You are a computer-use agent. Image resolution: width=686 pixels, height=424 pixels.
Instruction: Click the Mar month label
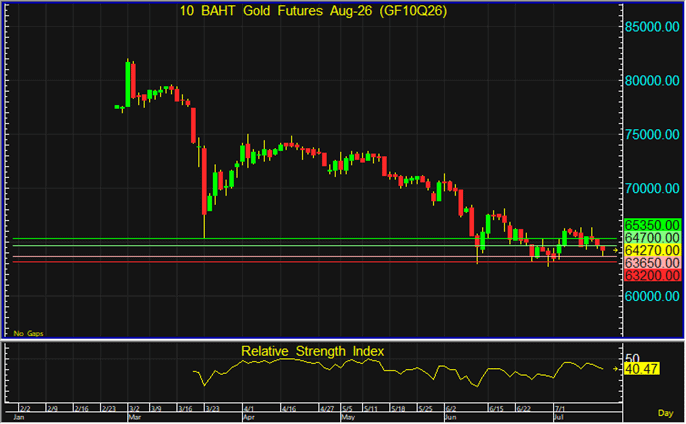point(134,417)
